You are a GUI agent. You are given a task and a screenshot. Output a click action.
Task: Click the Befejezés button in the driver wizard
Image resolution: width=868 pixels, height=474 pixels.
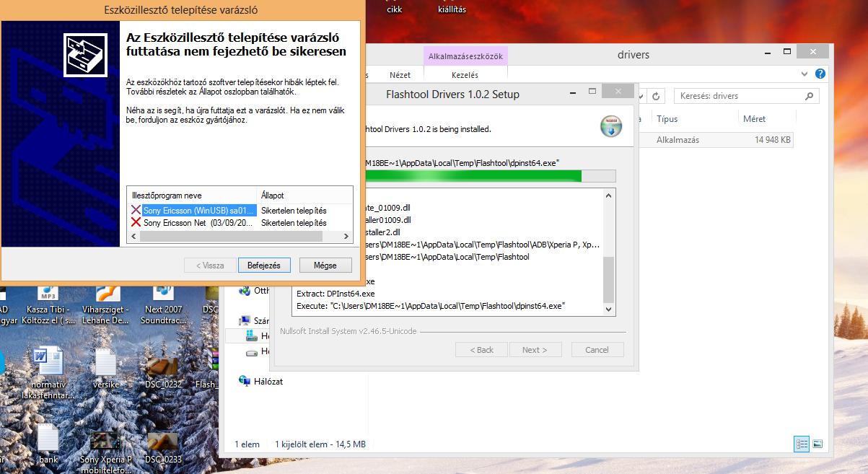pyautogui.click(x=264, y=265)
